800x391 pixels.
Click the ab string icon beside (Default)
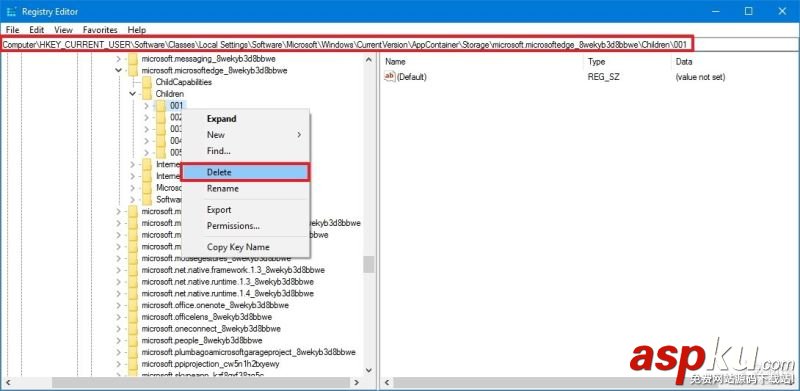tap(389, 77)
